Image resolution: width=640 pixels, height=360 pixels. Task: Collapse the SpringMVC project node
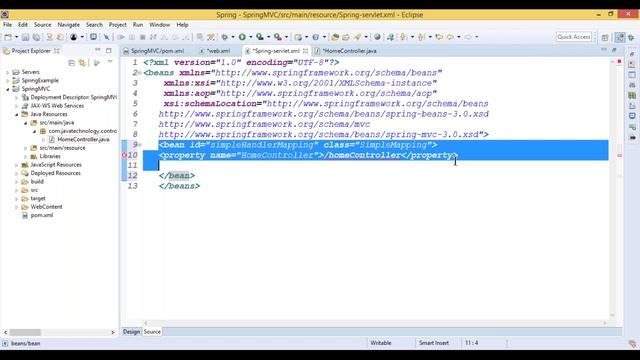tap(7, 89)
